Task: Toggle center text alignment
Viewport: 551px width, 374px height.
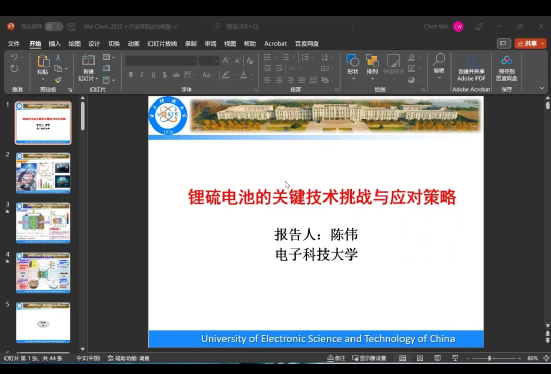Action: pos(279,80)
